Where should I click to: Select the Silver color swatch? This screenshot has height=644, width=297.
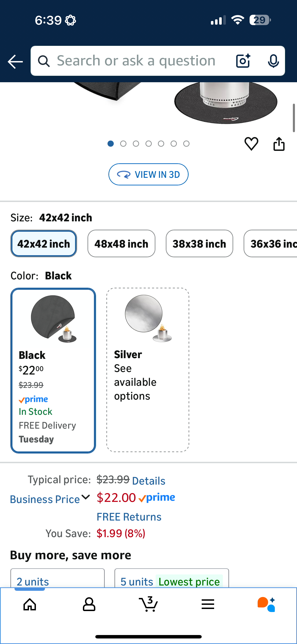(x=148, y=369)
